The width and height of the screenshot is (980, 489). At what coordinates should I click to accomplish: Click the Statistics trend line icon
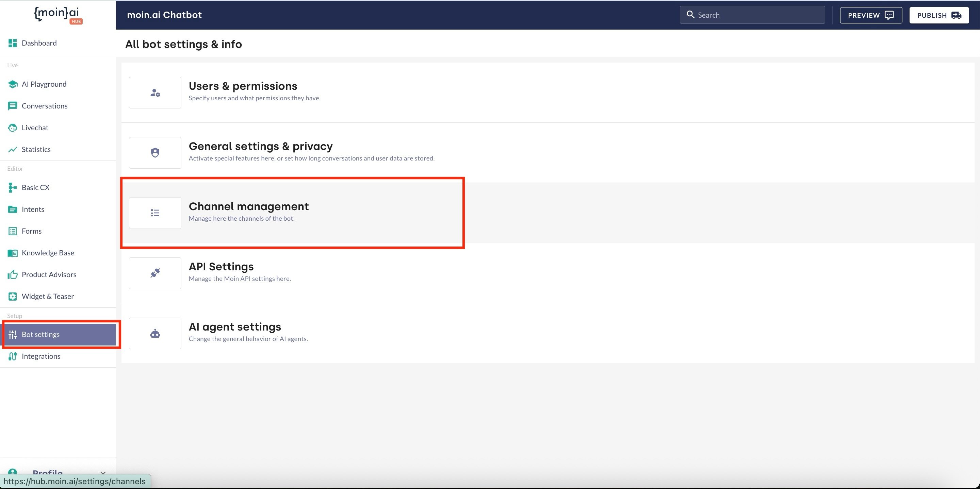[x=13, y=149]
